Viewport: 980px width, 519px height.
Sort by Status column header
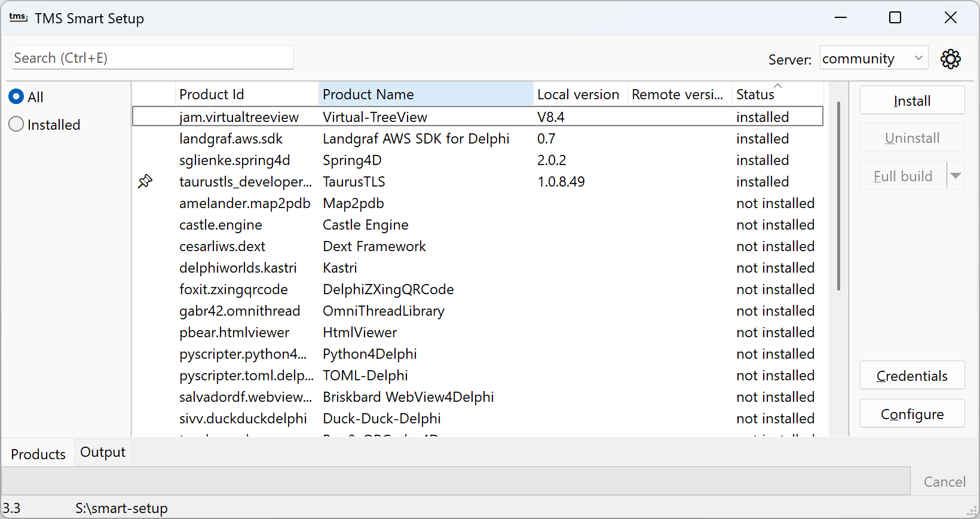coord(777,94)
